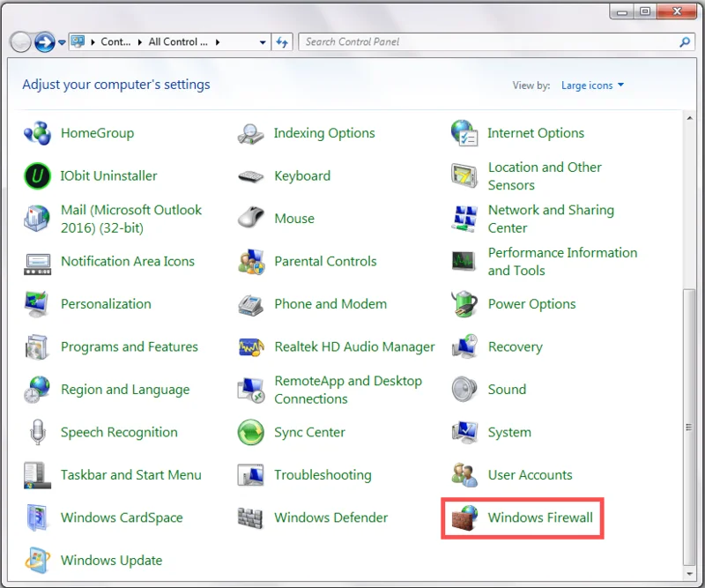This screenshot has width=705, height=588.
Task: Click the All Control Panel Items breadcrumb
Action: coord(178,41)
